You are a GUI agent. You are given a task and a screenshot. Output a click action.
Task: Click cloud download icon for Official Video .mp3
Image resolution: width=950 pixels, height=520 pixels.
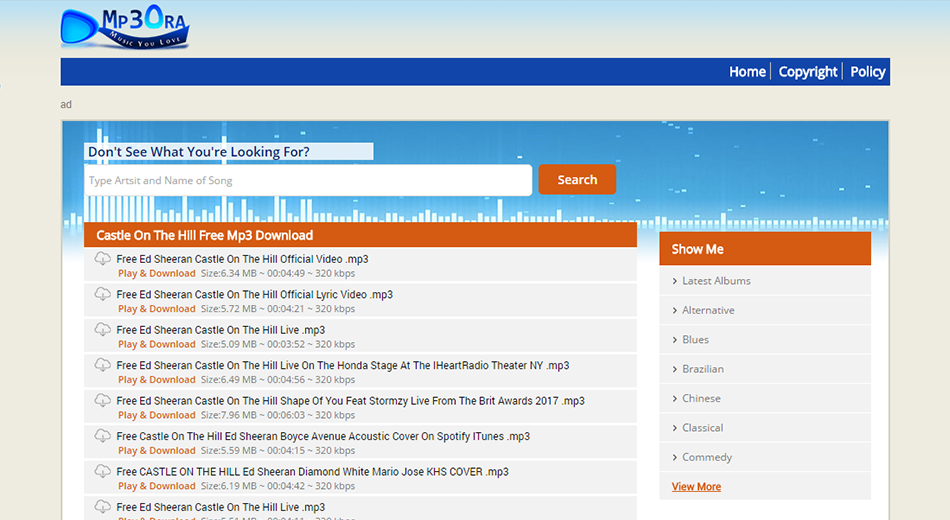tap(102, 259)
